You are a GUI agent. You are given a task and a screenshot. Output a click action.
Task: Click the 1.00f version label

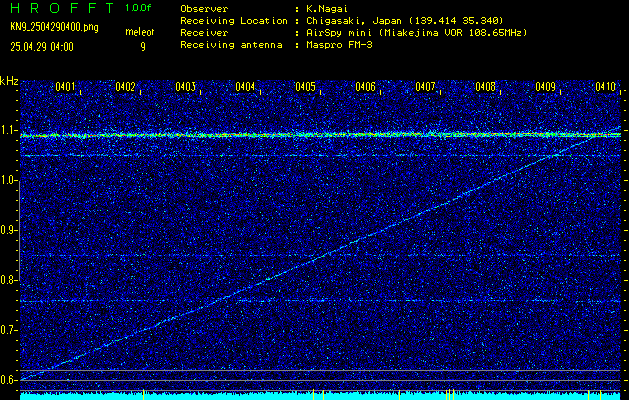click(x=138, y=8)
